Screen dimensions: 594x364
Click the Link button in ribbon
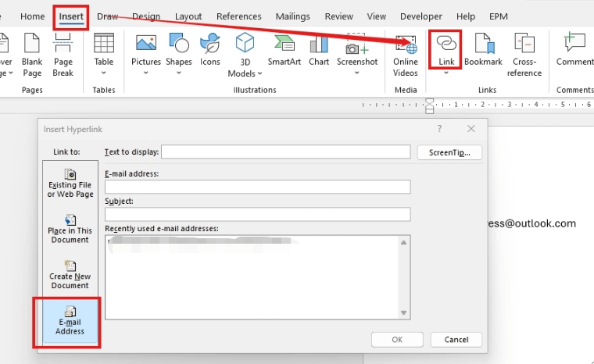point(445,49)
